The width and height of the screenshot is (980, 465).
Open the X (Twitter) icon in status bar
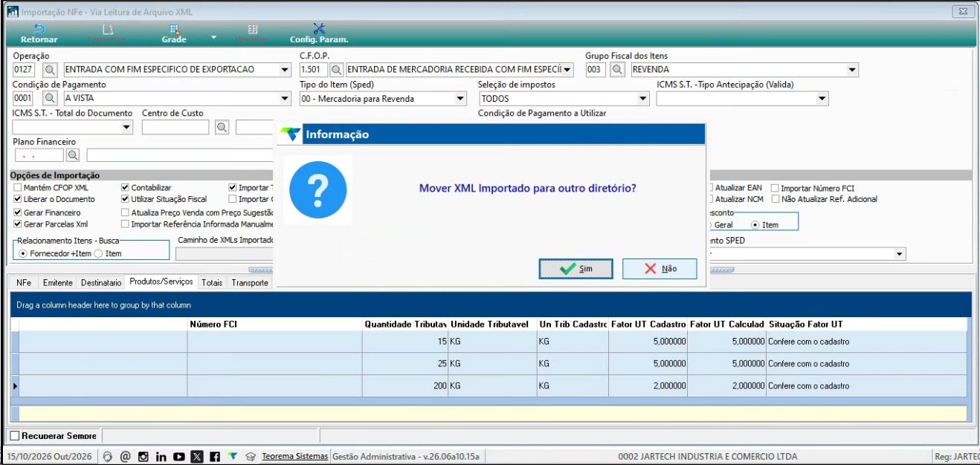(197, 456)
